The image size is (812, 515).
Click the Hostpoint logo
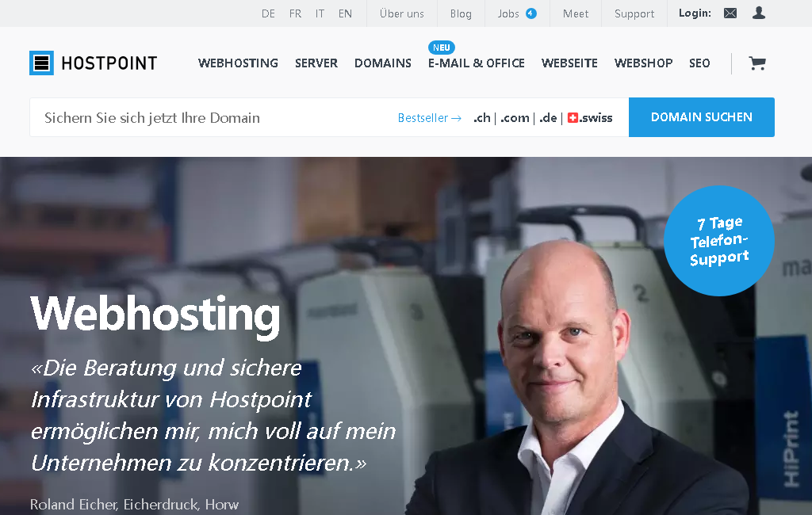(94, 63)
